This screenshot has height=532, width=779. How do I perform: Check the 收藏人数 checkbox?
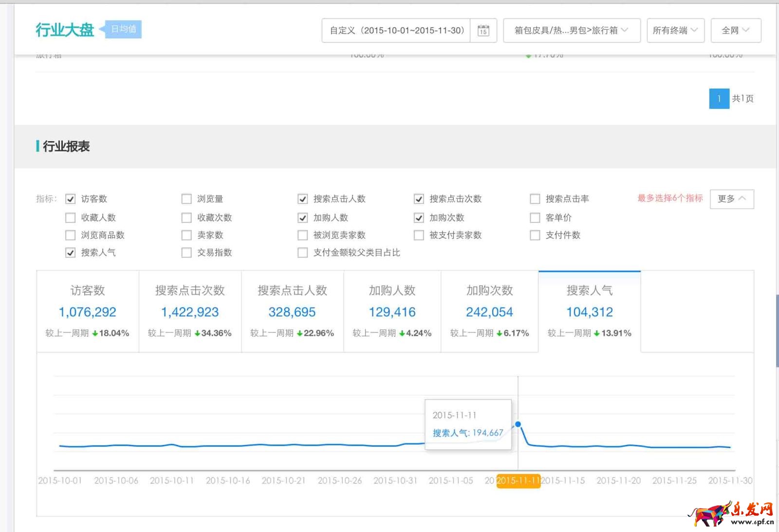pos(71,218)
